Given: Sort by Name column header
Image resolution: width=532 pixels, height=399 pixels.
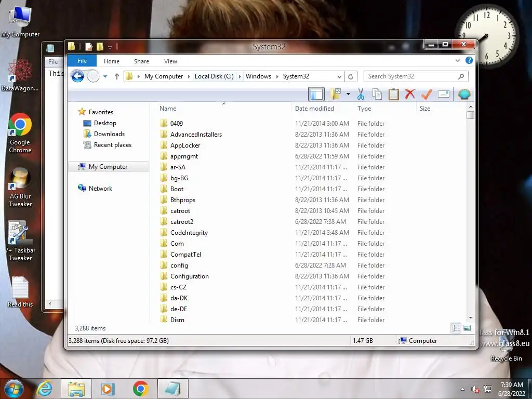Looking at the screenshot, I should coord(224,108).
